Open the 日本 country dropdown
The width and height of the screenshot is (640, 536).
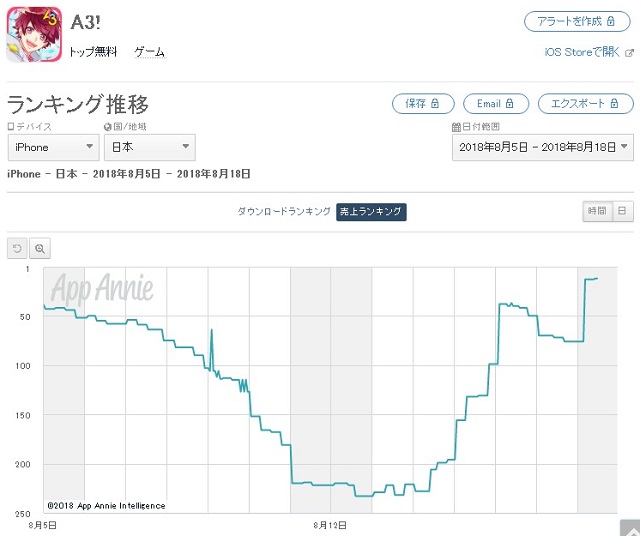pyautogui.click(x=150, y=147)
